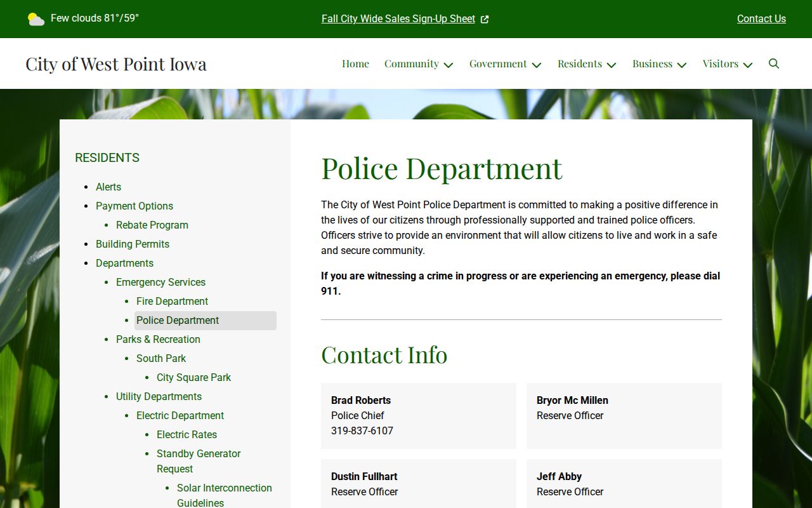Viewport: 812px width, 508px height.
Task: Select Departments in the sidebar
Action: [x=124, y=263]
